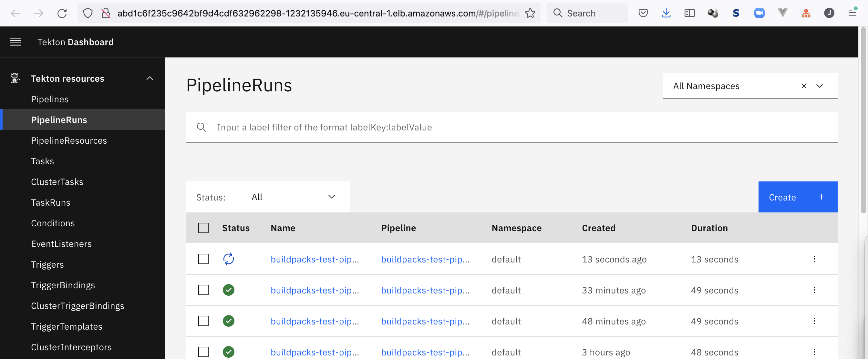Open the EventListeners sidebar item
This screenshot has width=868, height=359.
point(61,244)
